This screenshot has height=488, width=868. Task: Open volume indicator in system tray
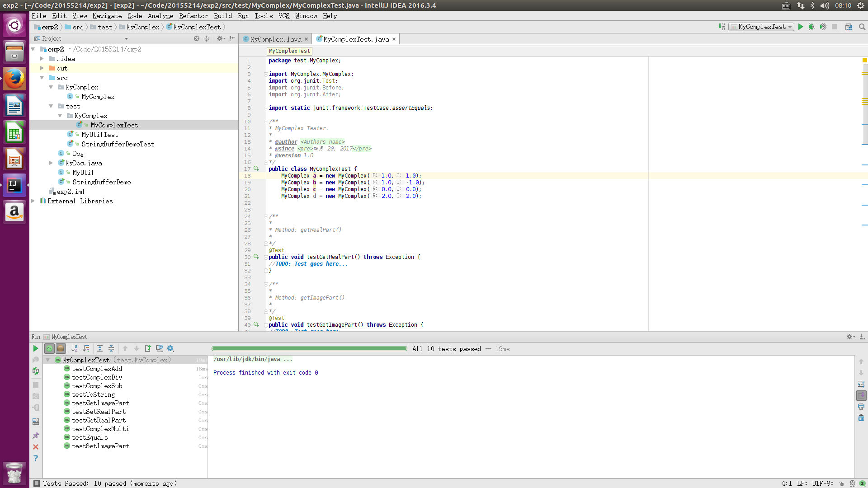pyautogui.click(x=825, y=5)
